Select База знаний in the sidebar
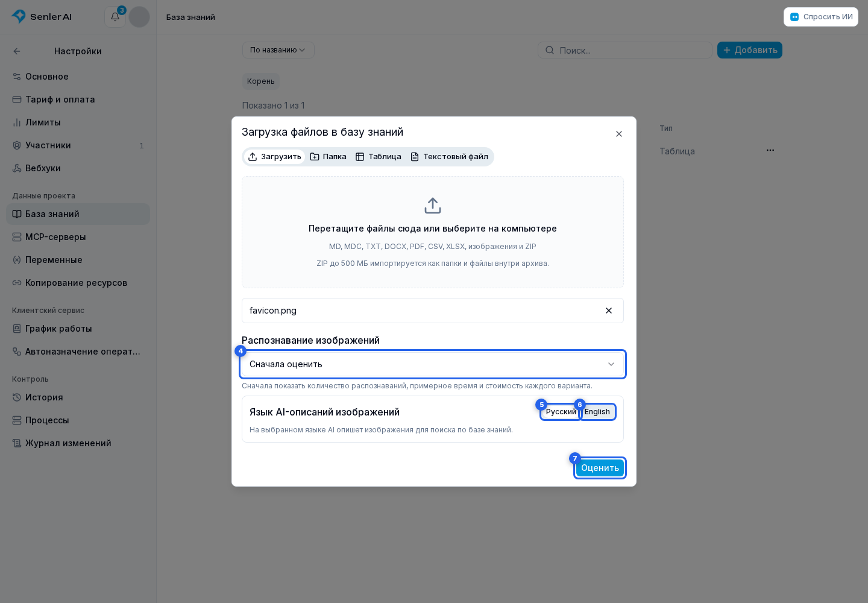 point(78,214)
